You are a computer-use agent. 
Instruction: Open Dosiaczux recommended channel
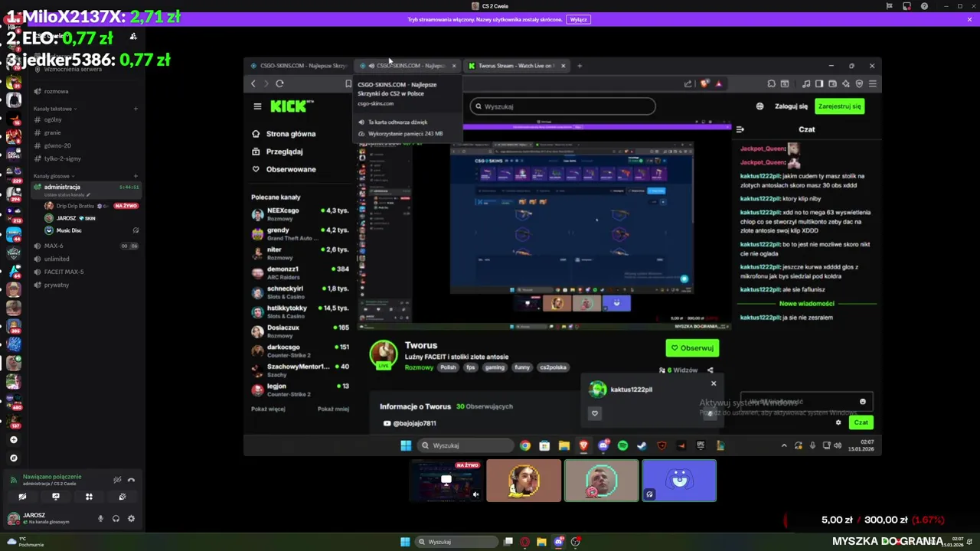(300, 331)
